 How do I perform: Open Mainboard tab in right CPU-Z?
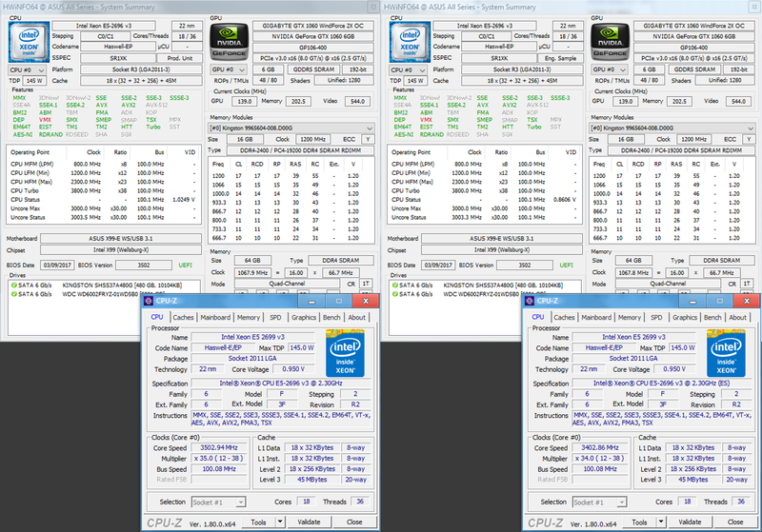point(596,318)
